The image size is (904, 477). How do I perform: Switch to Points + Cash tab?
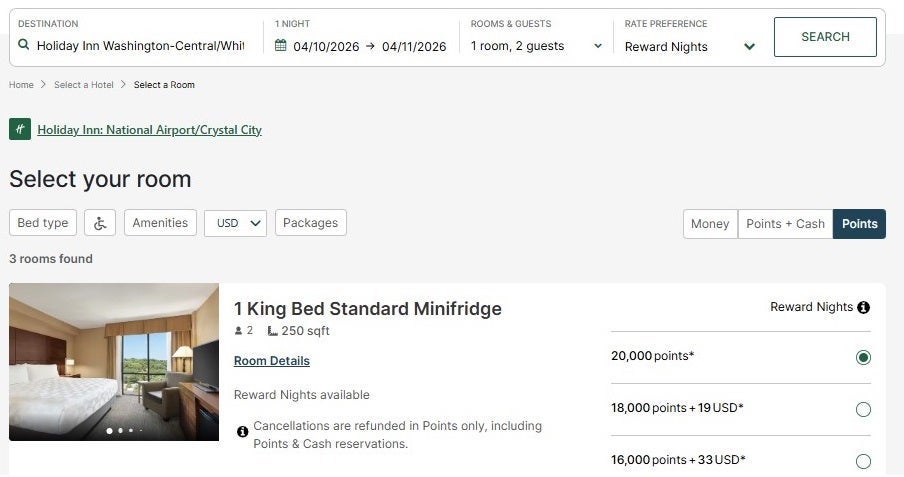point(785,224)
